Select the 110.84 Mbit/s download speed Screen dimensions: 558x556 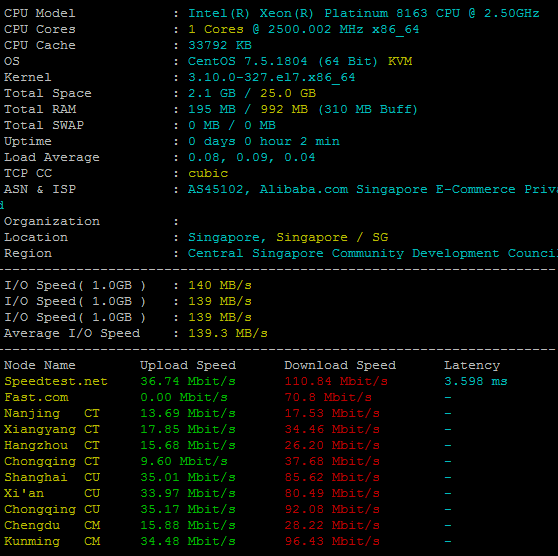point(336,381)
